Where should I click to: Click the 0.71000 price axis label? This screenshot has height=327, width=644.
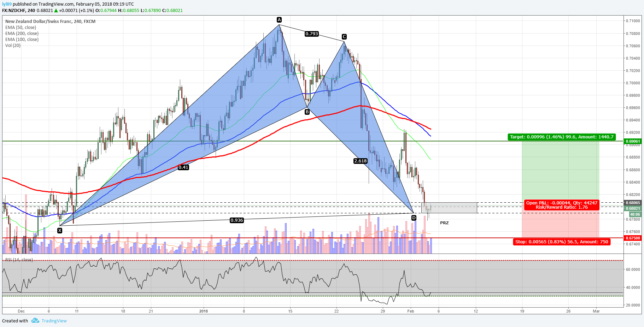pyautogui.click(x=633, y=21)
